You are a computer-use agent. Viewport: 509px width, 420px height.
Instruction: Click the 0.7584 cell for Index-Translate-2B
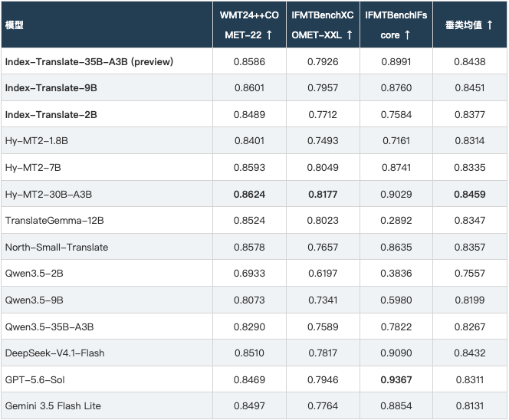pyautogui.click(x=396, y=114)
